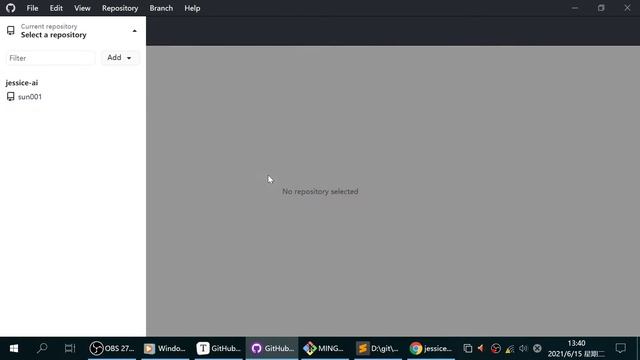
Task: Select the sun001 repository
Action: click(x=73, y=97)
